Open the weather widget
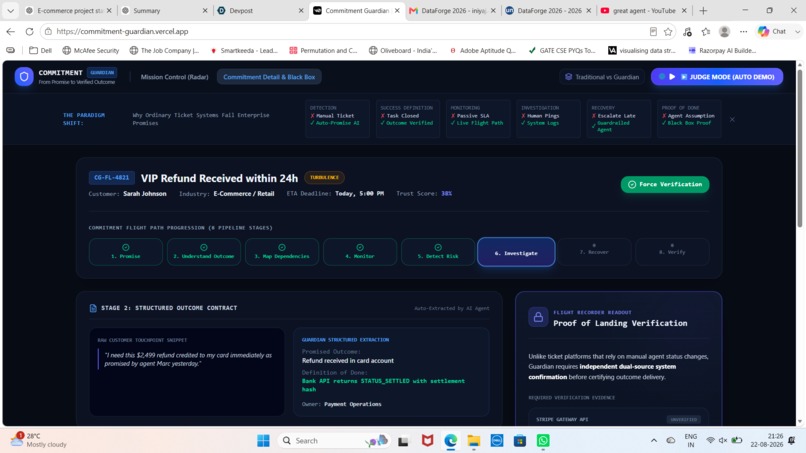Viewport: 806px width, 453px height. point(41,440)
